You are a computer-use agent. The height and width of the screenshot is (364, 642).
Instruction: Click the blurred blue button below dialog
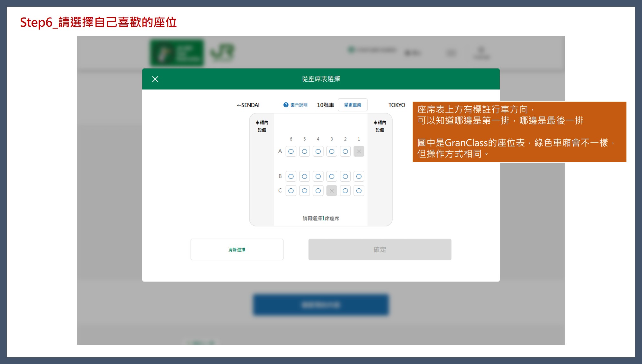point(321,305)
